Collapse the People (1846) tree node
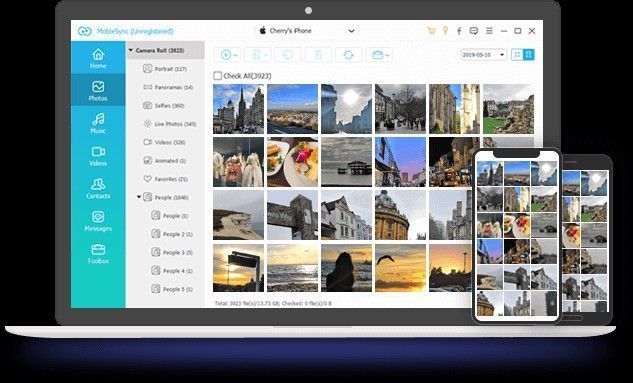This screenshot has height=383, width=633. [139, 197]
